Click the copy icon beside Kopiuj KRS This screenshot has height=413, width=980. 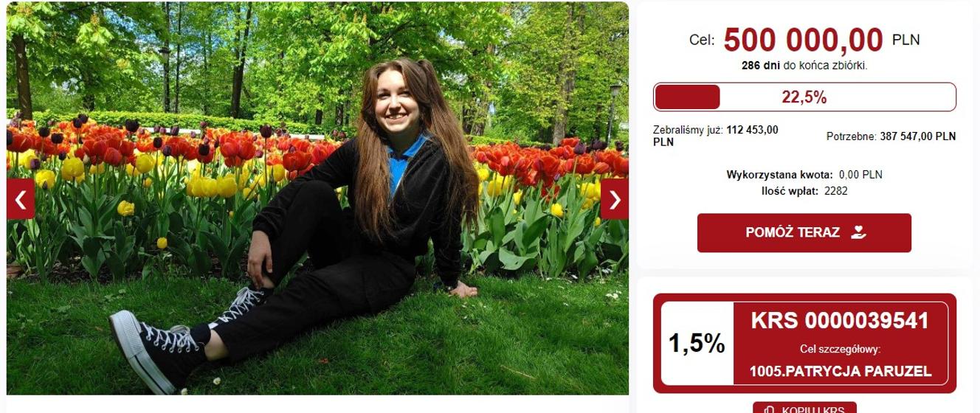[x=769, y=410]
